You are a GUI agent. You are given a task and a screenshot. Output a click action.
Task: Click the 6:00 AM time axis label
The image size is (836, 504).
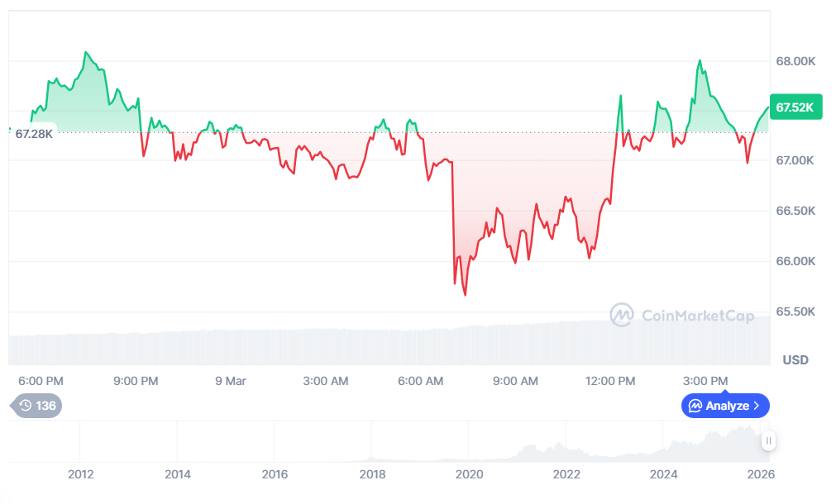(x=421, y=381)
